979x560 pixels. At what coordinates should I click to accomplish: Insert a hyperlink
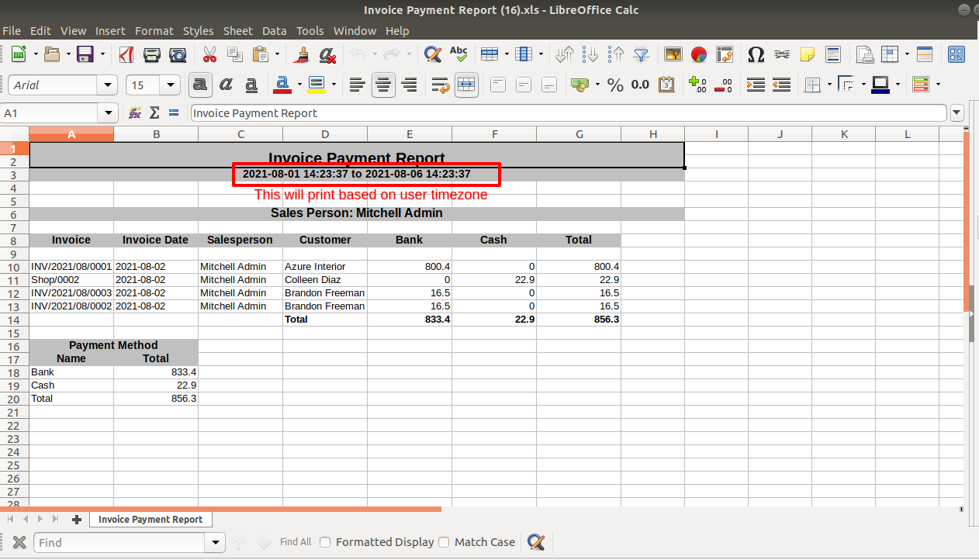point(782,54)
